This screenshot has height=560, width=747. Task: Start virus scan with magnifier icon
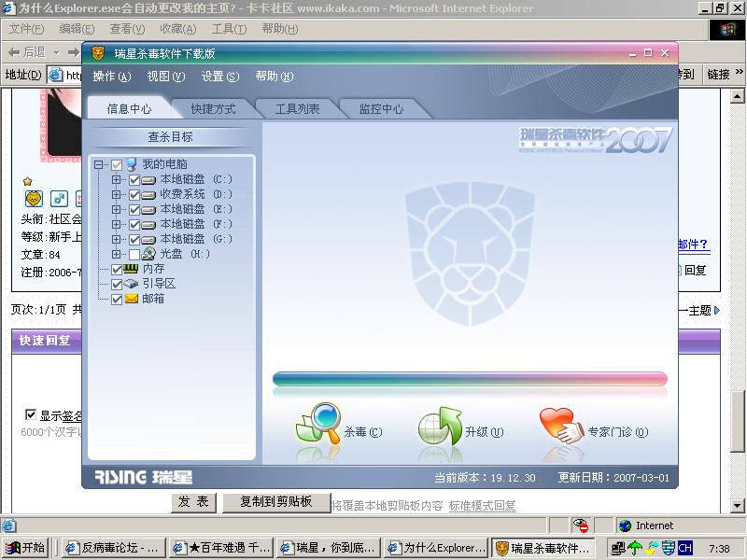click(318, 425)
